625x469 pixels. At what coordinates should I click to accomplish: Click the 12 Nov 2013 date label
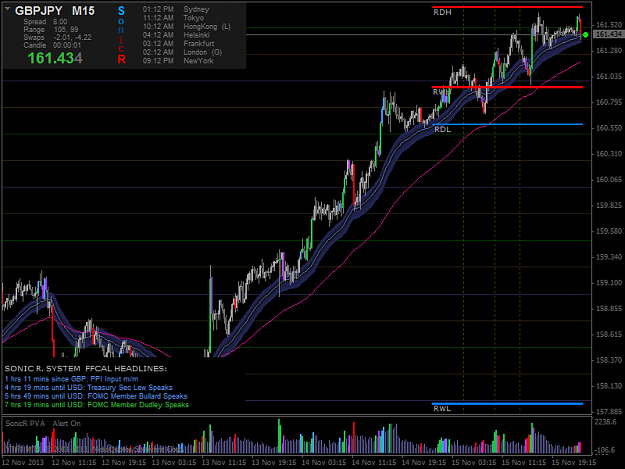tap(24, 463)
